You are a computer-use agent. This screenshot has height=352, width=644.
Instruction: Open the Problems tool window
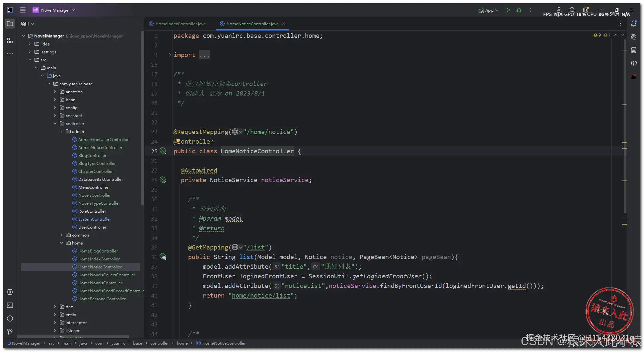pos(10,318)
